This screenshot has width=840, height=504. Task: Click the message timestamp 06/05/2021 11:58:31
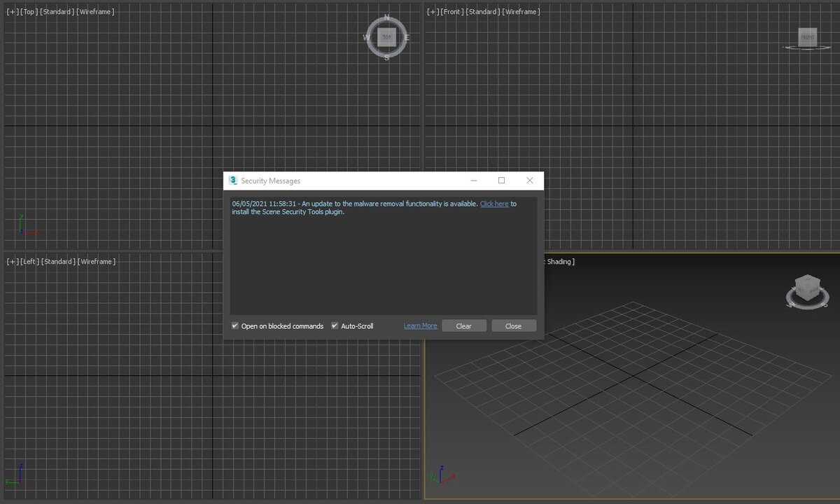coord(265,204)
